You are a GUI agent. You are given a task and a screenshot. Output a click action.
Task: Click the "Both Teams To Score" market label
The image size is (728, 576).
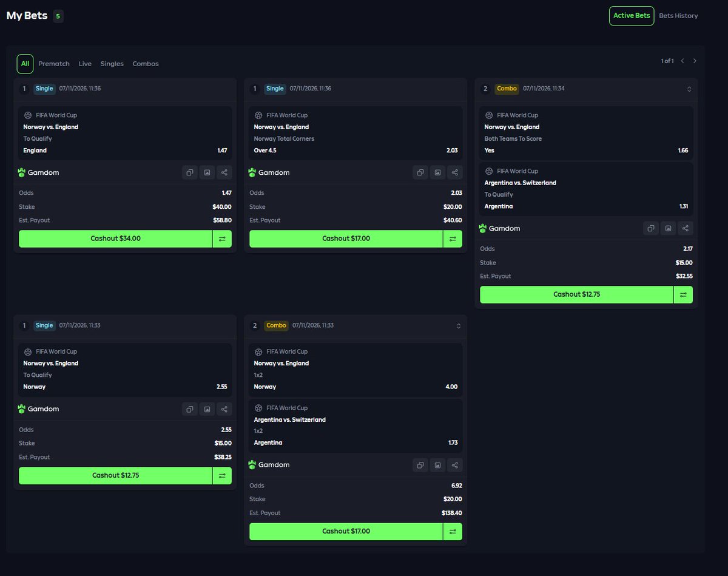513,138
